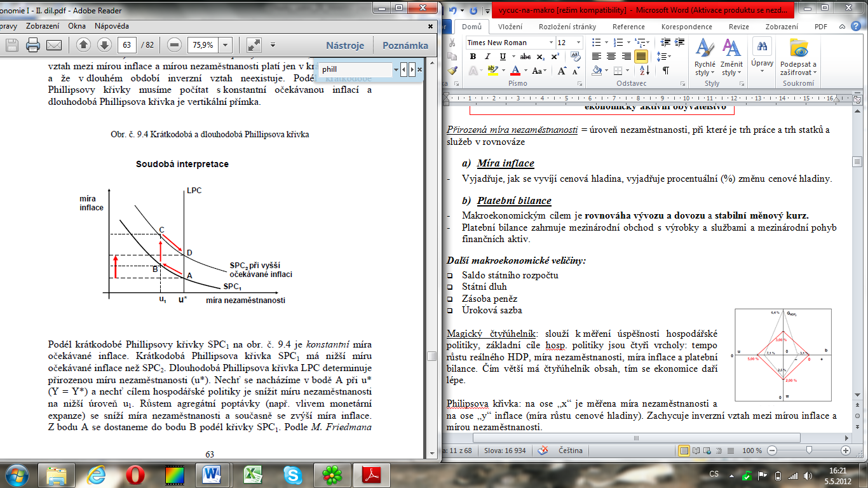Open the Korespondence tab in Word
The image size is (868, 488).
pos(687,27)
